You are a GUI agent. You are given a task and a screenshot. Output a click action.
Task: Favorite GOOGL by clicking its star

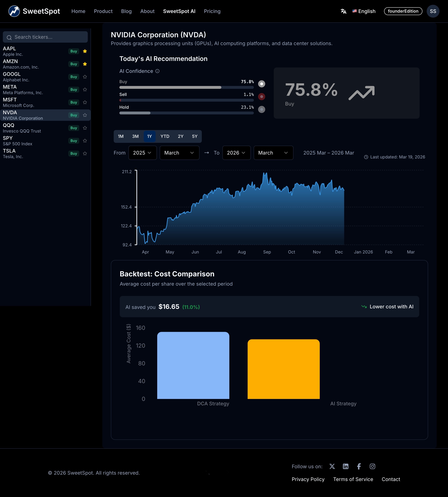click(x=85, y=77)
